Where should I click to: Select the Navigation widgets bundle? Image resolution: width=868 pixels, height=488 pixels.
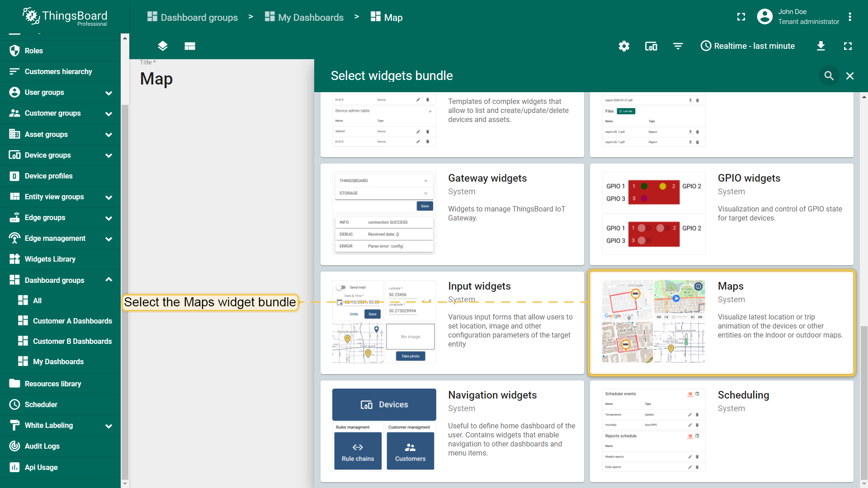(x=452, y=431)
